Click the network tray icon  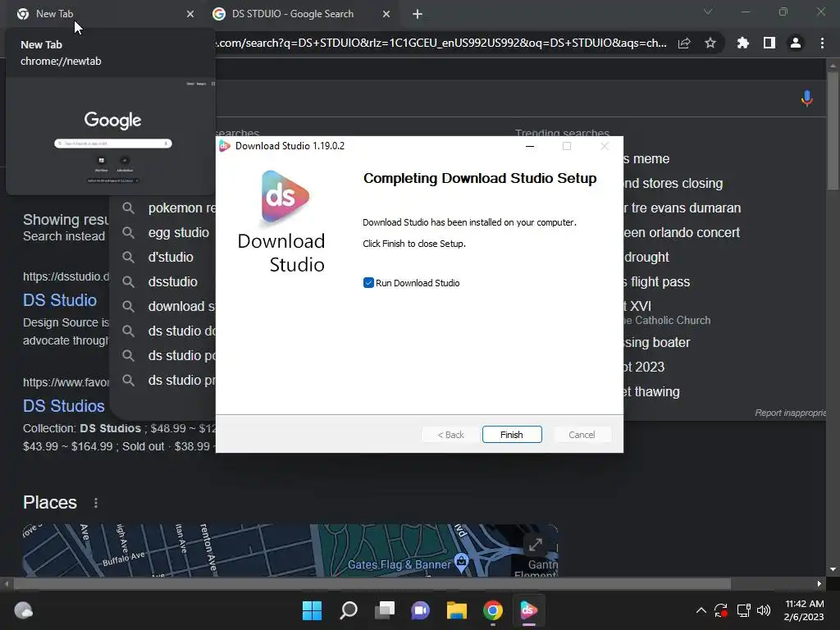(743, 610)
